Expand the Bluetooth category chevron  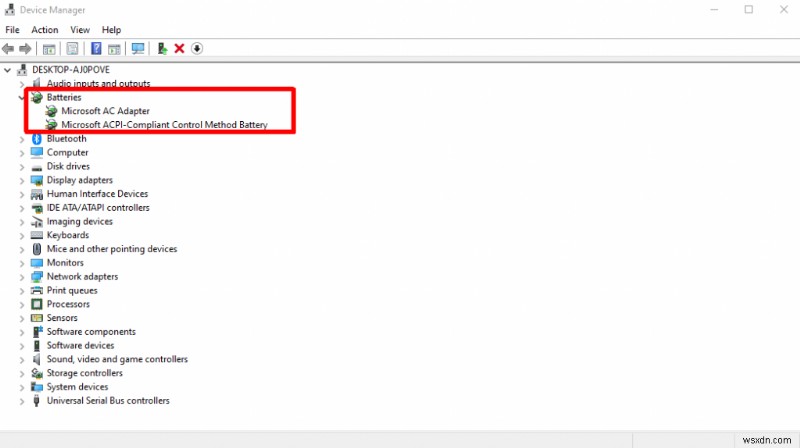(x=22, y=139)
